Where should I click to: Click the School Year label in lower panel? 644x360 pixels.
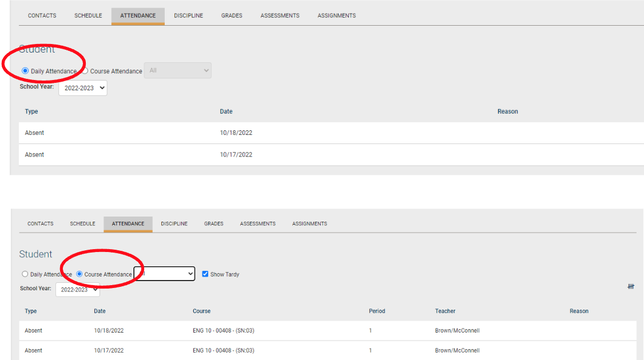pyautogui.click(x=35, y=289)
